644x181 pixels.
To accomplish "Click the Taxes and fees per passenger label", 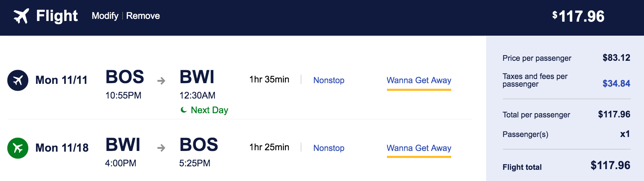I will 535,80.
